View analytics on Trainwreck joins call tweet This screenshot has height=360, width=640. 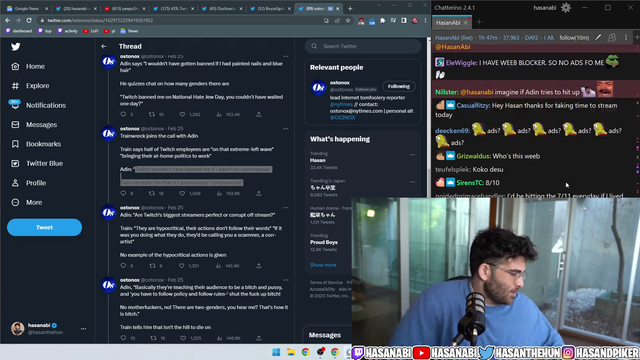[x=219, y=193]
